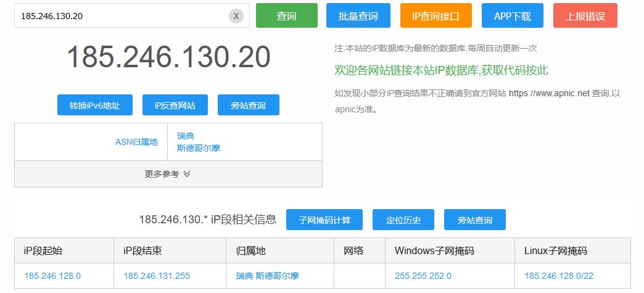Click 转换iPv6地址 button
This screenshot has width=644, height=293.
coord(95,105)
